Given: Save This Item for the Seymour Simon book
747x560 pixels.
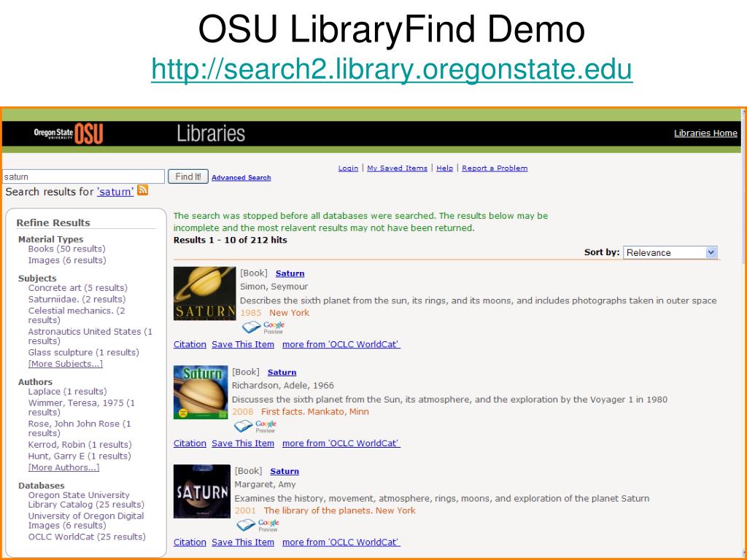Looking at the screenshot, I should (x=243, y=344).
